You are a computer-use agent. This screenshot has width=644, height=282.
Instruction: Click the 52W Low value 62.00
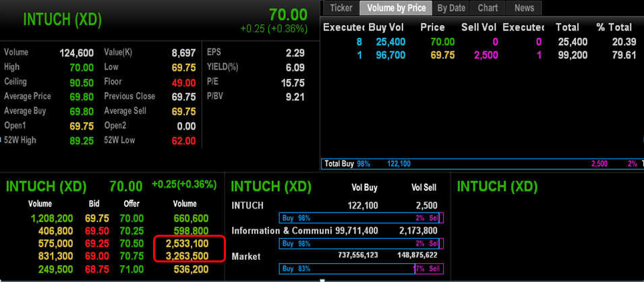click(x=184, y=140)
